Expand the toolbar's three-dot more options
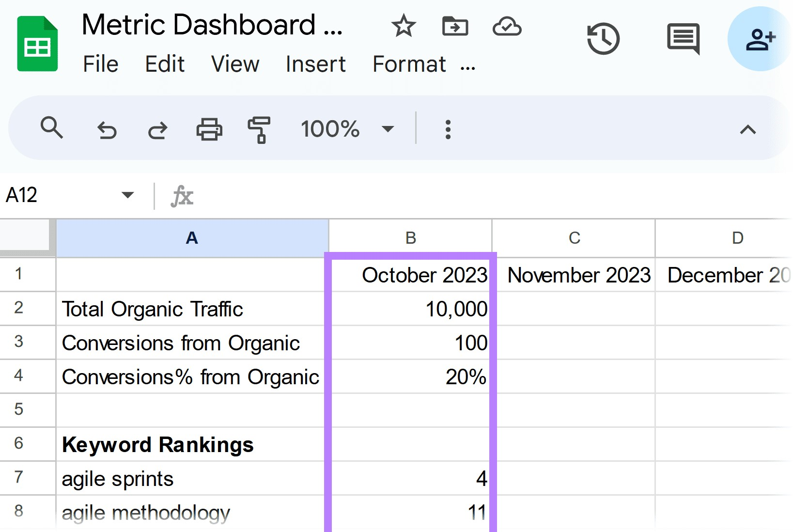Viewport: 793px width, 532px height. point(448,129)
